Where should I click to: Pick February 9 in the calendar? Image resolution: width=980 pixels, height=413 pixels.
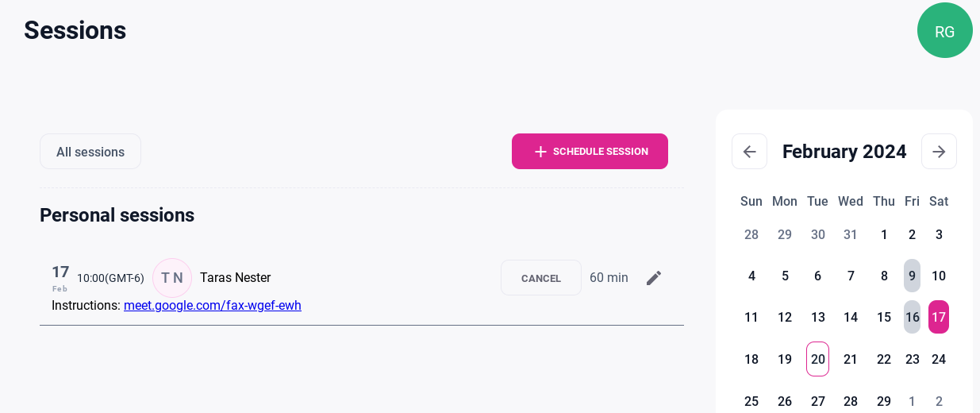[x=912, y=276]
